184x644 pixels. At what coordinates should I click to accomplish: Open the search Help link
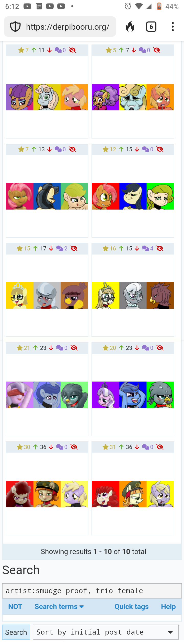168,606
